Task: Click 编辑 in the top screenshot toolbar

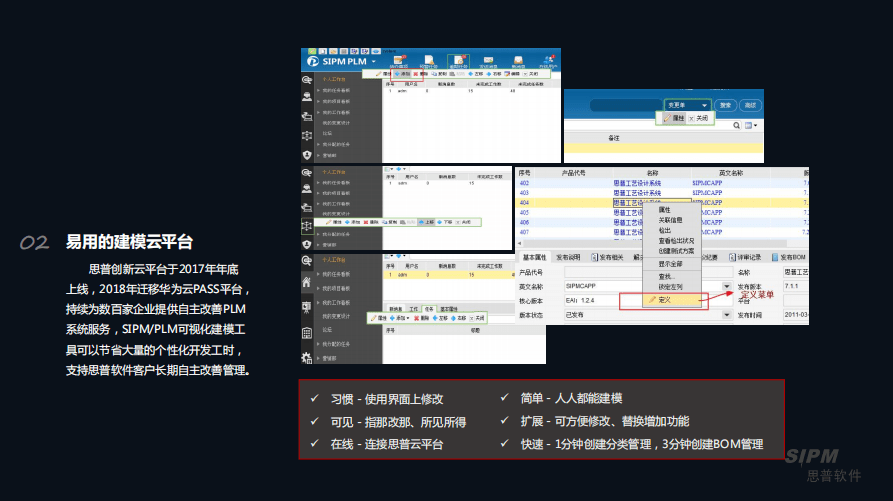Action: [x=513, y=74]
